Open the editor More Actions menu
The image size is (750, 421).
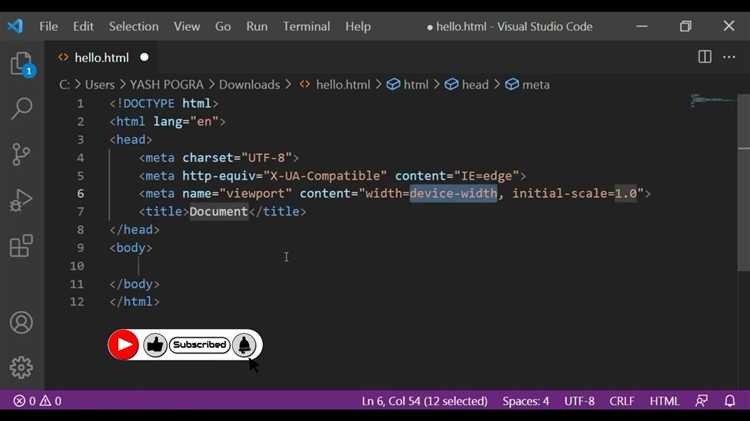click(x=729, y=57)
